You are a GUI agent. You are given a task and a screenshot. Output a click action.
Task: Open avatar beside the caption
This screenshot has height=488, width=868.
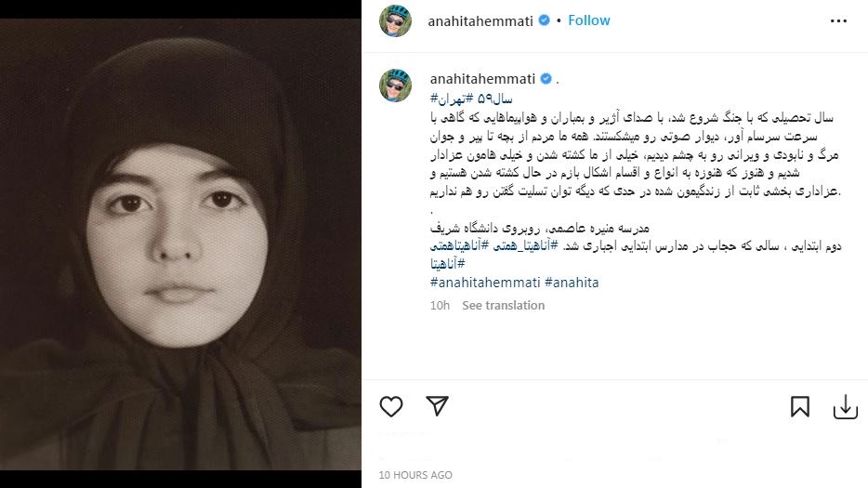point(395,86)
